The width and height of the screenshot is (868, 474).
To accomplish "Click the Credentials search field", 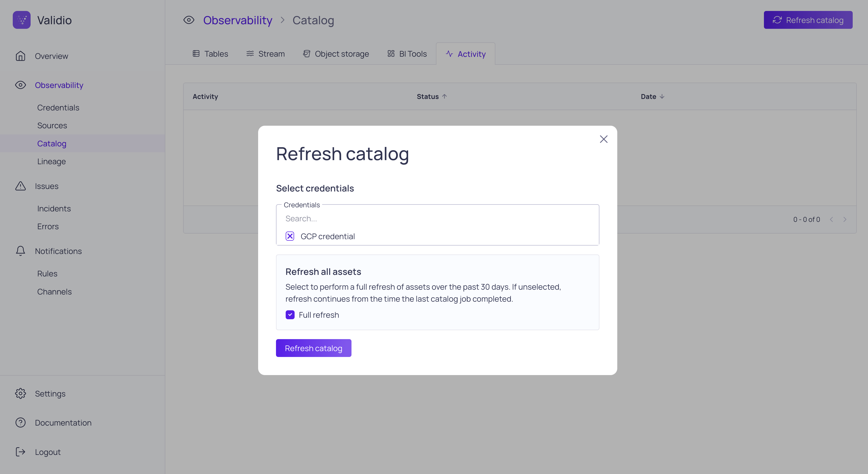I will (x=437, y=219).
